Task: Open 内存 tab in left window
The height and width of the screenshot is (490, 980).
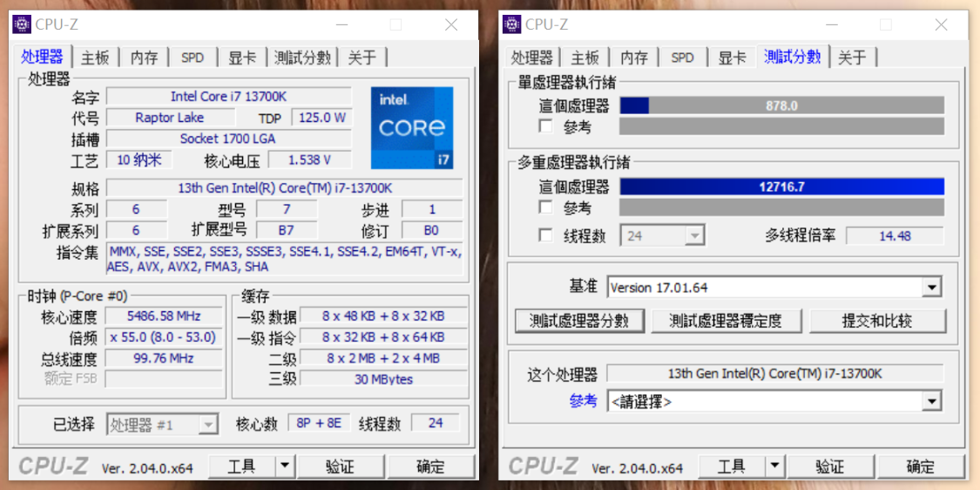Action: [x=145, y=58]
